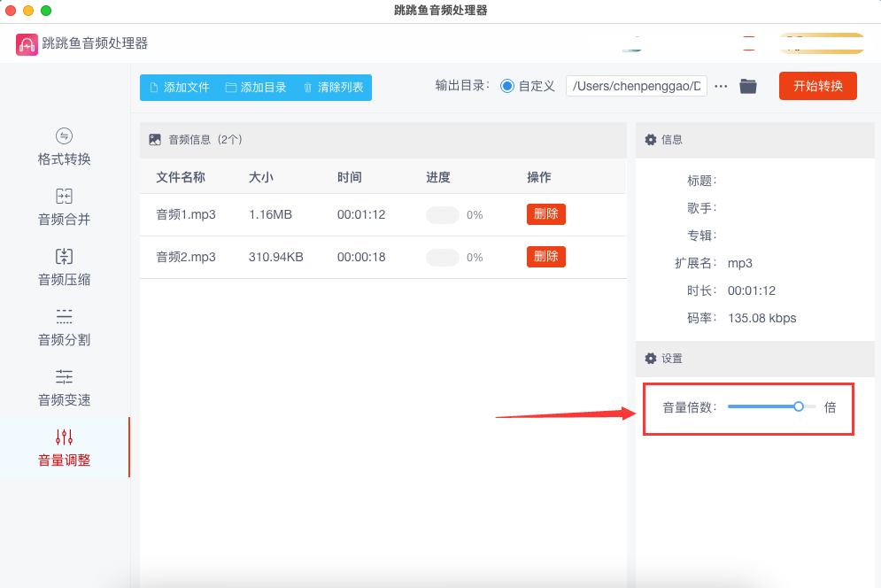Select the 自定义 output directory radio

(506, 86)
